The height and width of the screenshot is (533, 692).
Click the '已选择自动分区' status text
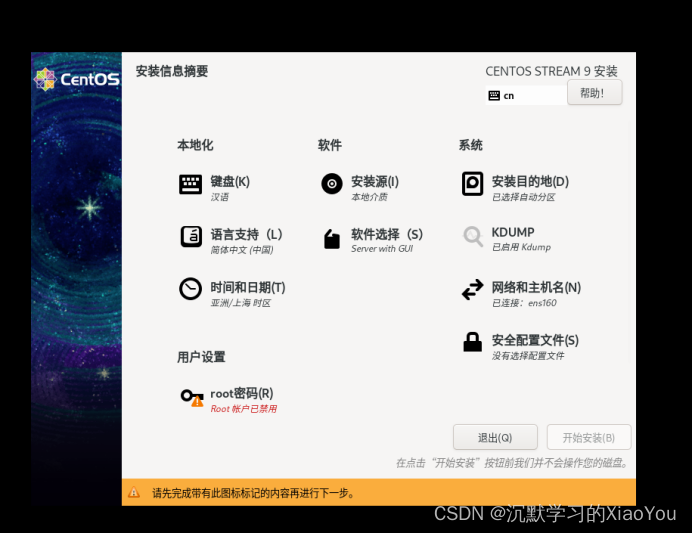[523, 197]
